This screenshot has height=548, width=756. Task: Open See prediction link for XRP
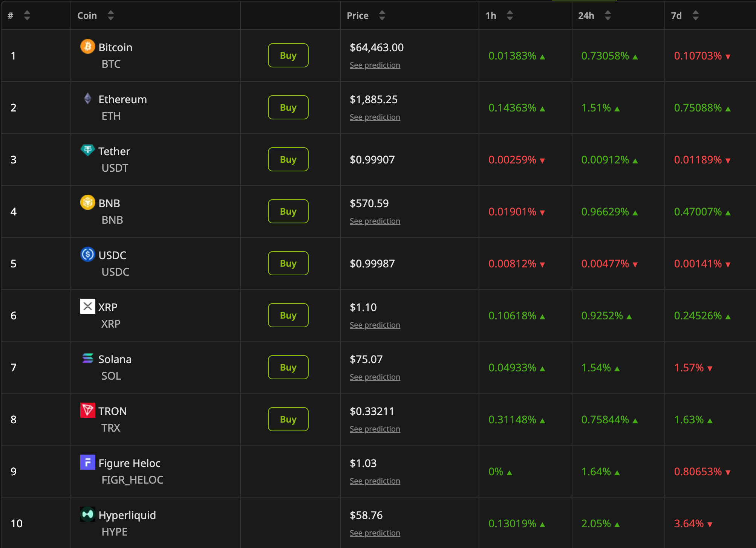click(375, 325)
